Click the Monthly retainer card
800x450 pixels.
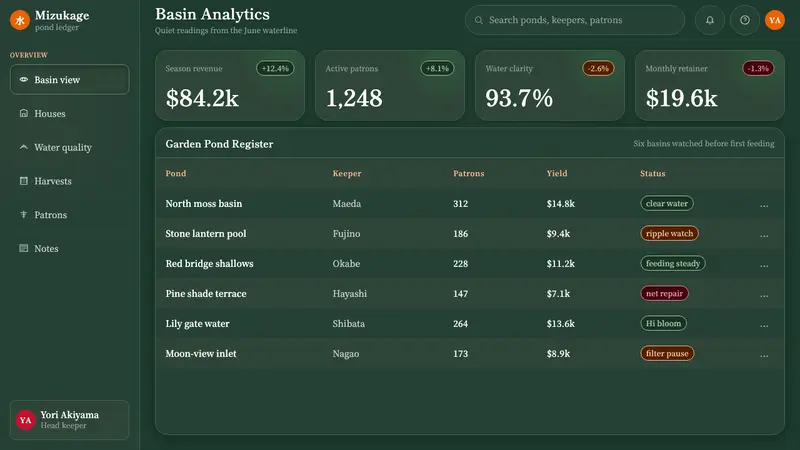pyautogui.click(x=710, y=85)
